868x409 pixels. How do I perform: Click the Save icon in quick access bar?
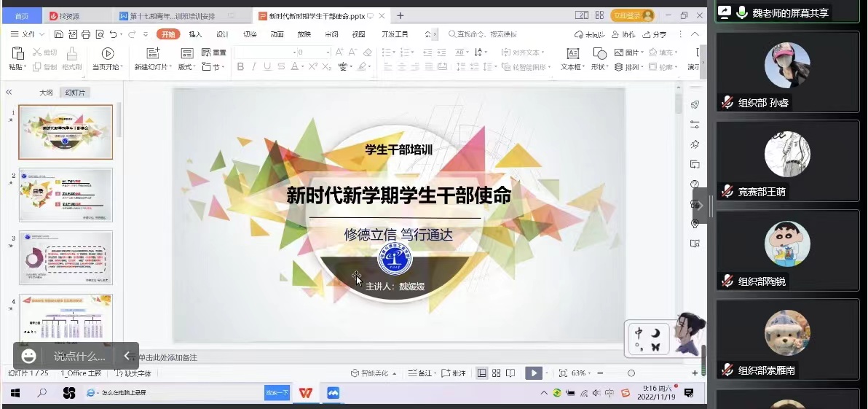point(60,34)
